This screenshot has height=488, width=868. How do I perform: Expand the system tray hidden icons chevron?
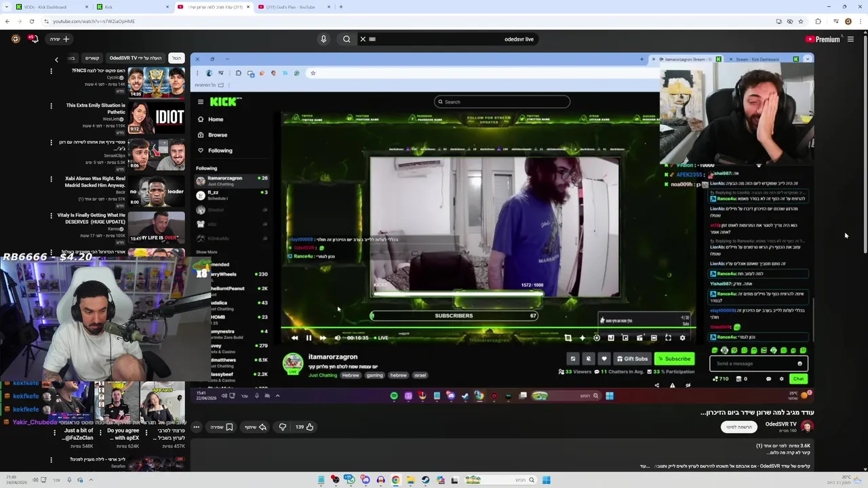tap(91, 480)
